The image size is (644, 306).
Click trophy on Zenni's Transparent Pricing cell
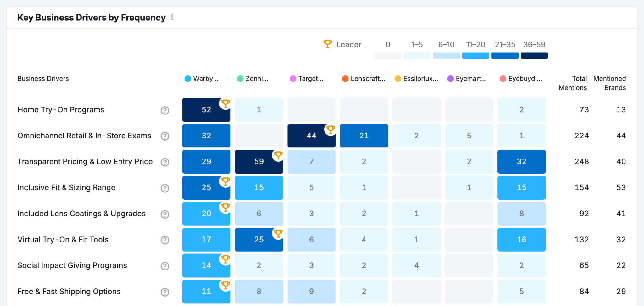pyautogui.click(x=278, y=155)
